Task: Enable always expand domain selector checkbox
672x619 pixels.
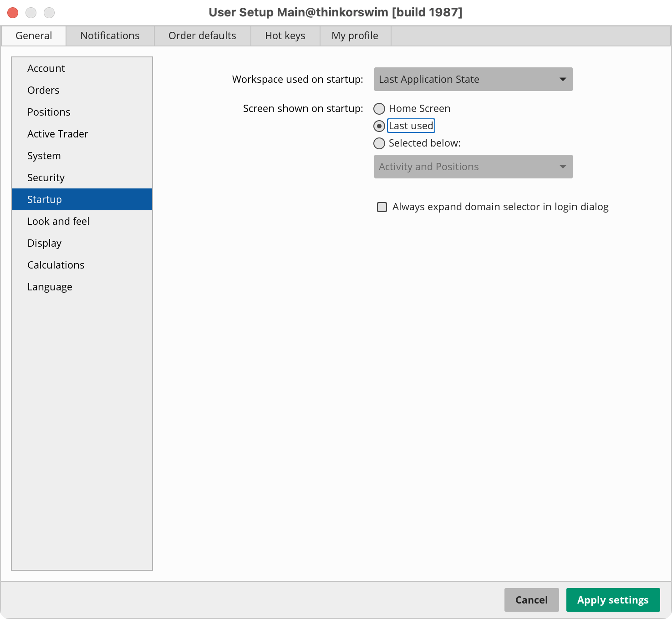Action: [382, 207]
